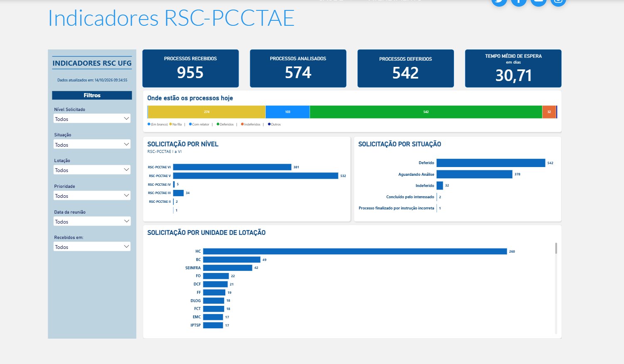Screen dimensions: 624x364
Task: Click the yellow Na fila segment 274
Action: (207, 112)
